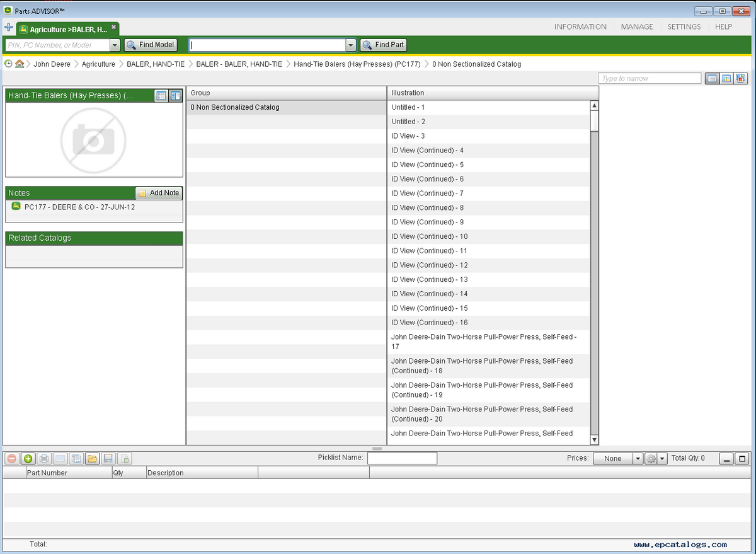This screenshot has height=554, width=756.
Task: Close the Agriculture >BALER tab
Action: [x=113, y=27]
